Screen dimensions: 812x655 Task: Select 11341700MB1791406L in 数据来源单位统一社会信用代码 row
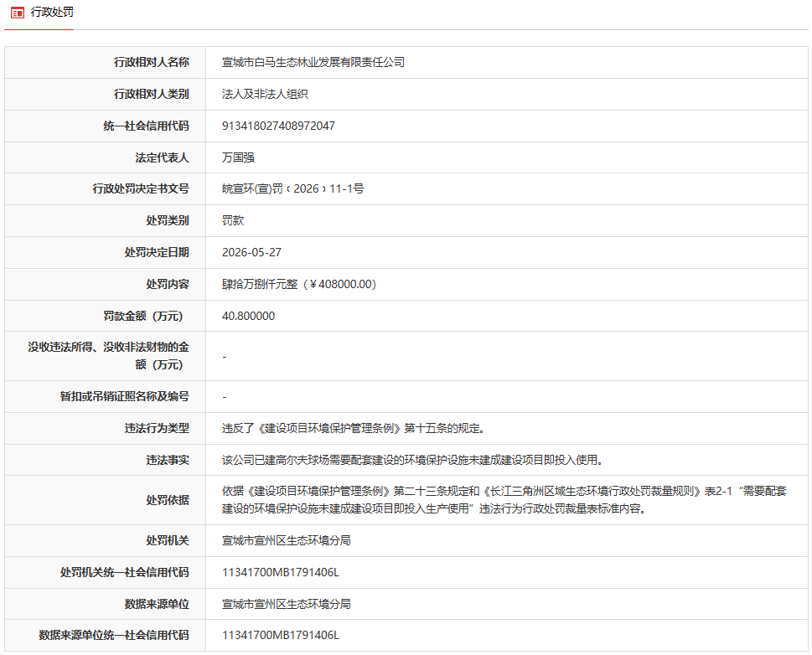coord(281,636)
